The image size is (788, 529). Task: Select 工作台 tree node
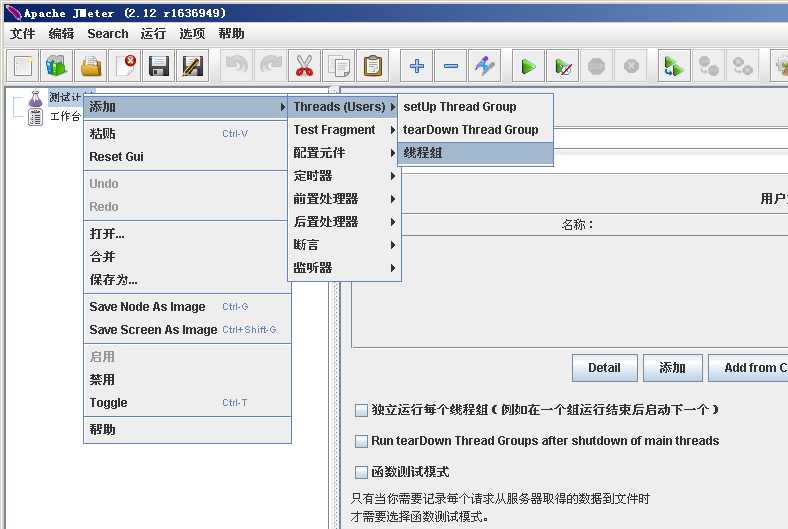click(x=65, y=117)
